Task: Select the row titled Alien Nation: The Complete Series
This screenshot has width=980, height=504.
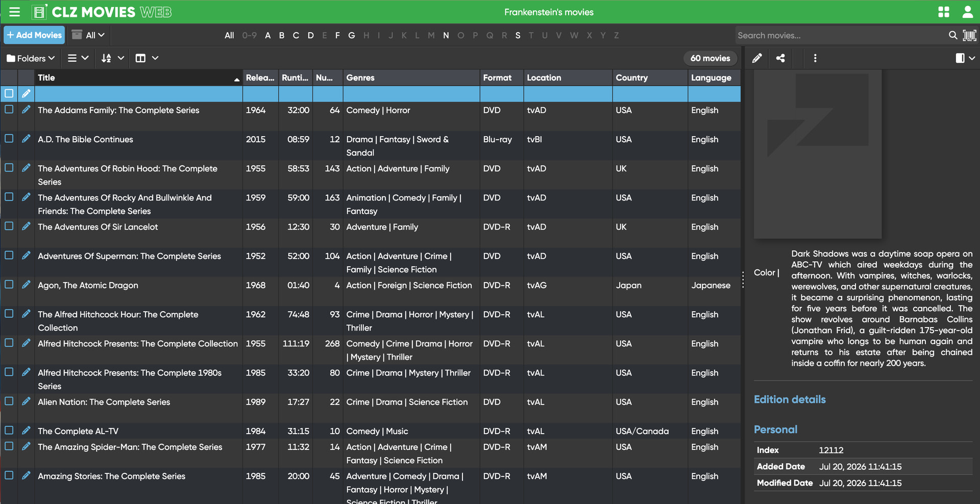Action: tap(371, 408)
